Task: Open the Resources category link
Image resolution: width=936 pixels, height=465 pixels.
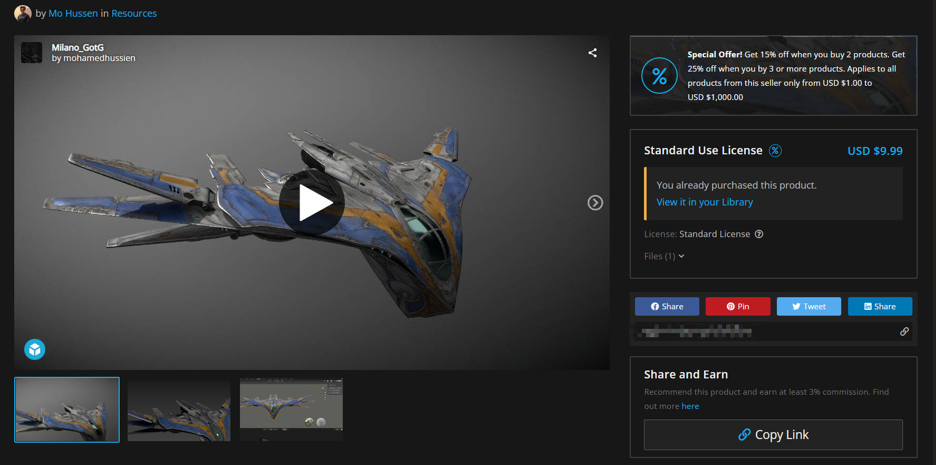Action: pos(134,13)
